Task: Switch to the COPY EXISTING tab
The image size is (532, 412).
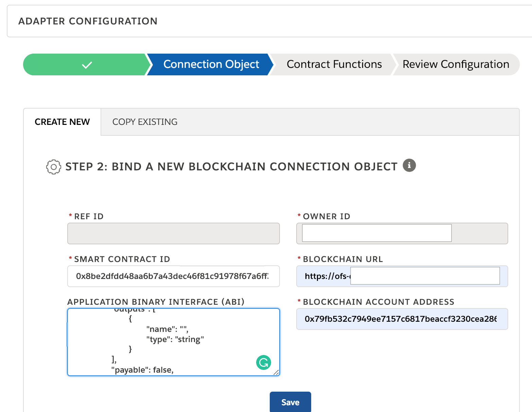Action: [145, 122]
